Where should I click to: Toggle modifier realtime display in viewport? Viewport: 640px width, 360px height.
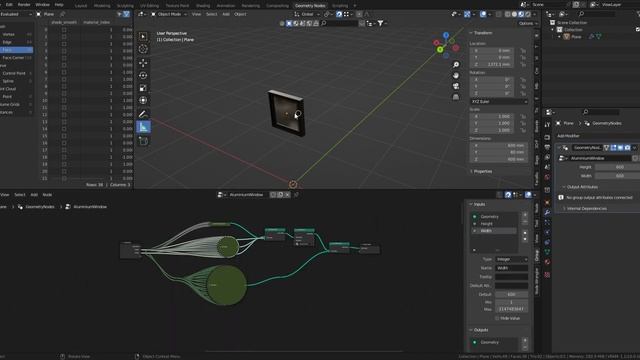click(x=620, y=148)
